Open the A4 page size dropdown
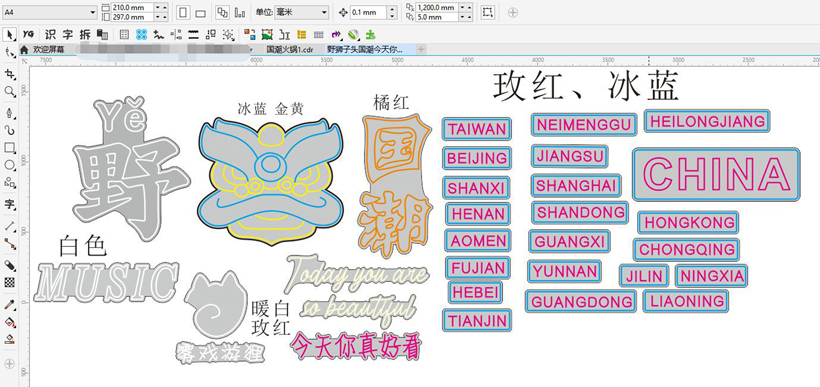The height and width of the screenshot is (387, 820). [49, 12]
